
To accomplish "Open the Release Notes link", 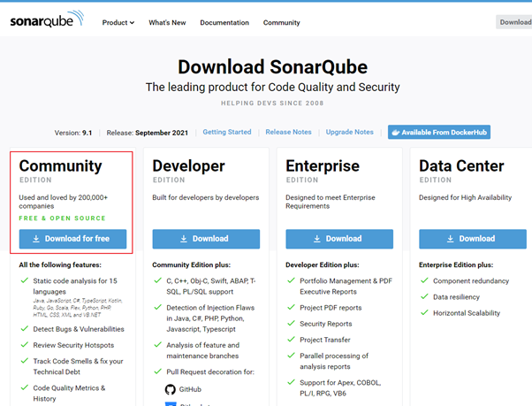I will [x=288, y=132].
